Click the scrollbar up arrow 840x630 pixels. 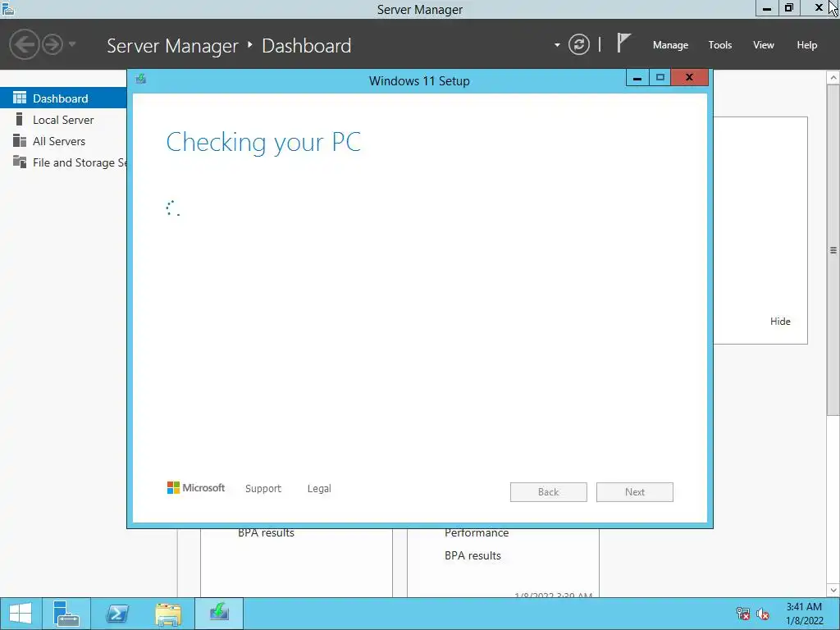coord(833,78)
